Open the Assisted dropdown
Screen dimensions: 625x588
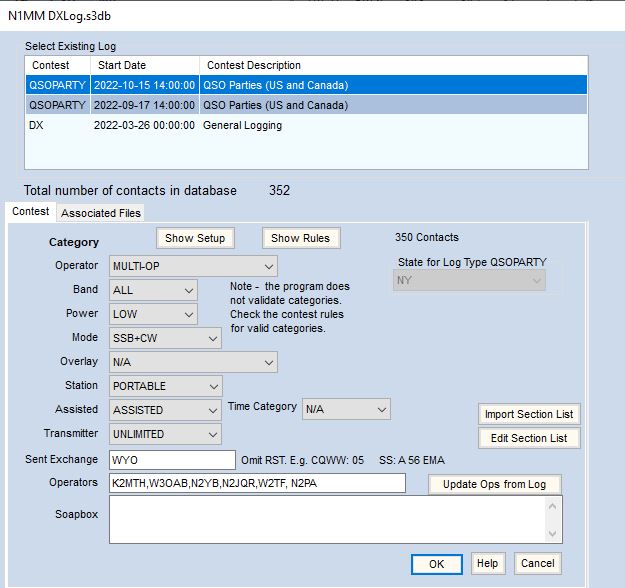[x=165, y=410]
